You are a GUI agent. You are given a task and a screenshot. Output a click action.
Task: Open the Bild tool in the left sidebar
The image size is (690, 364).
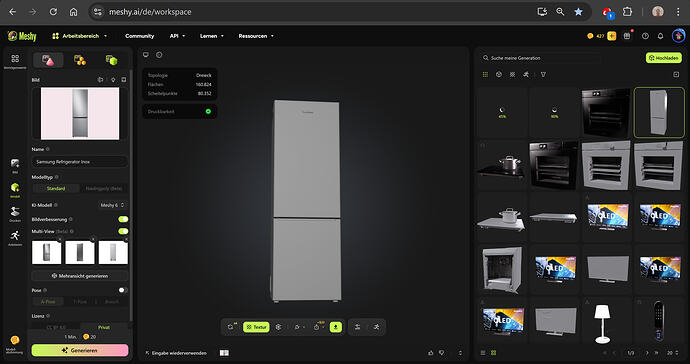pyautogui.click(x=15, y=165)
